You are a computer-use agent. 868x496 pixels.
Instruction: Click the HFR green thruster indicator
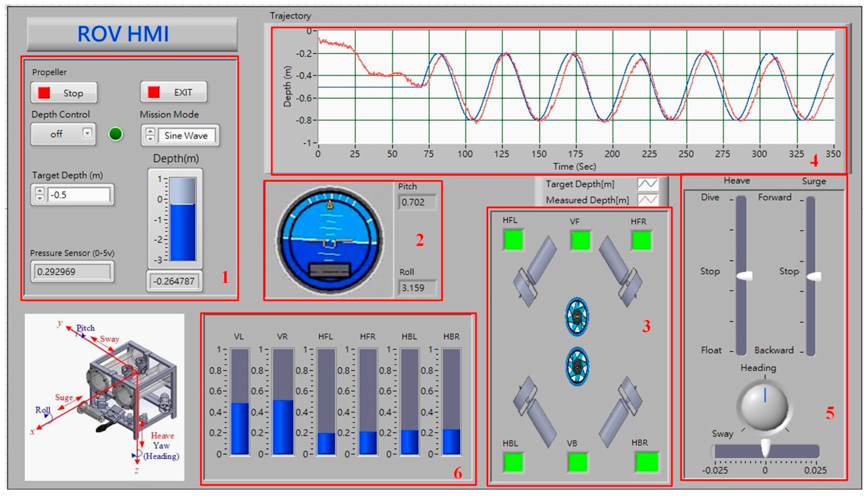tap(642, 240)
